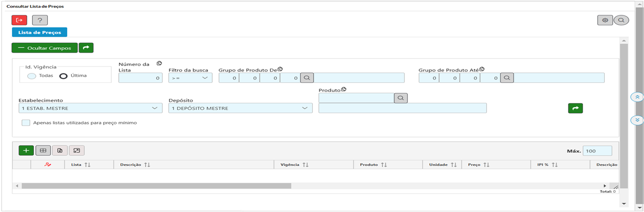
Task: Click the round search icon at top right
Action: (621, 20)
